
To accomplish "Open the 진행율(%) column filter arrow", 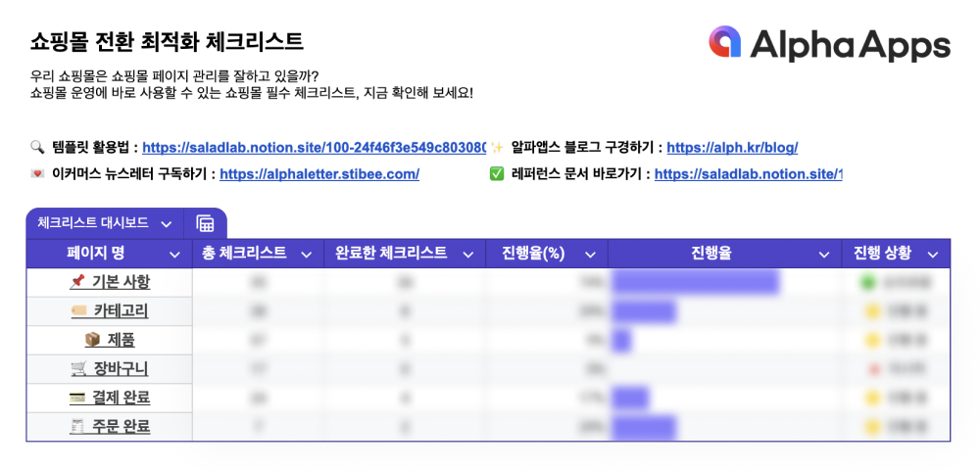I will [590, 255].
